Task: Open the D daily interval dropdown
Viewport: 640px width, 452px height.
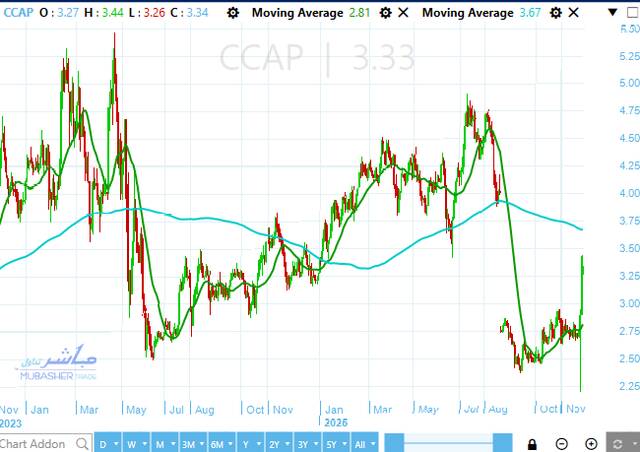Action: click(108, 443)
